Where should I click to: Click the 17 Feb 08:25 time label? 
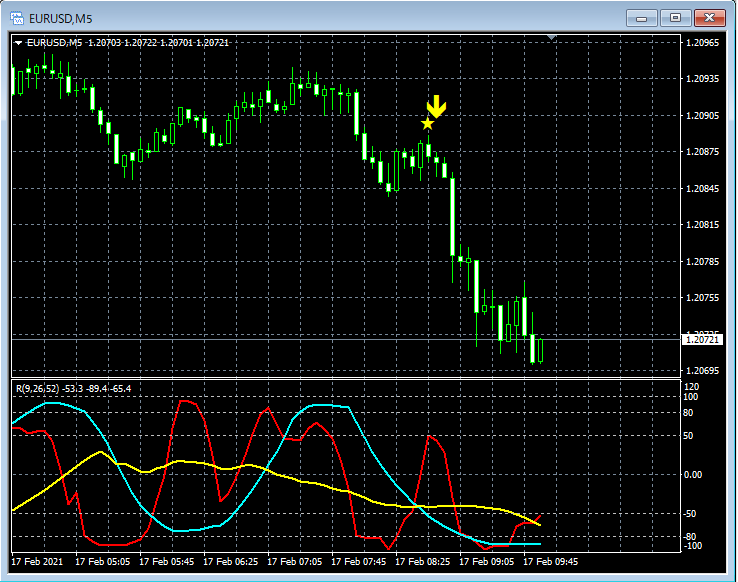point(423,562)
